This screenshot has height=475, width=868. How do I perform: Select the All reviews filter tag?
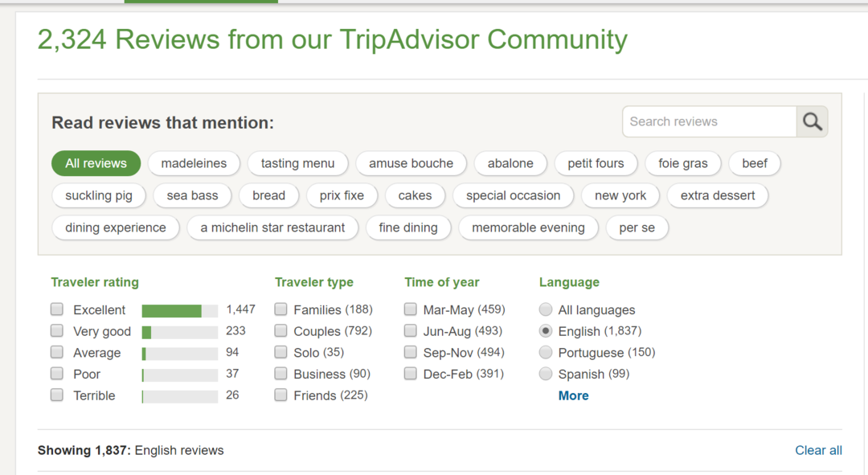96,163
